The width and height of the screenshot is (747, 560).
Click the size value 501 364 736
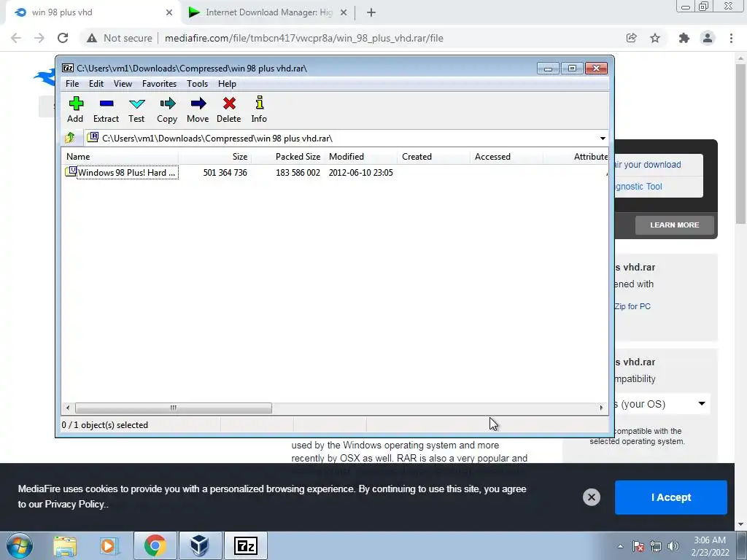coord(225,172)
